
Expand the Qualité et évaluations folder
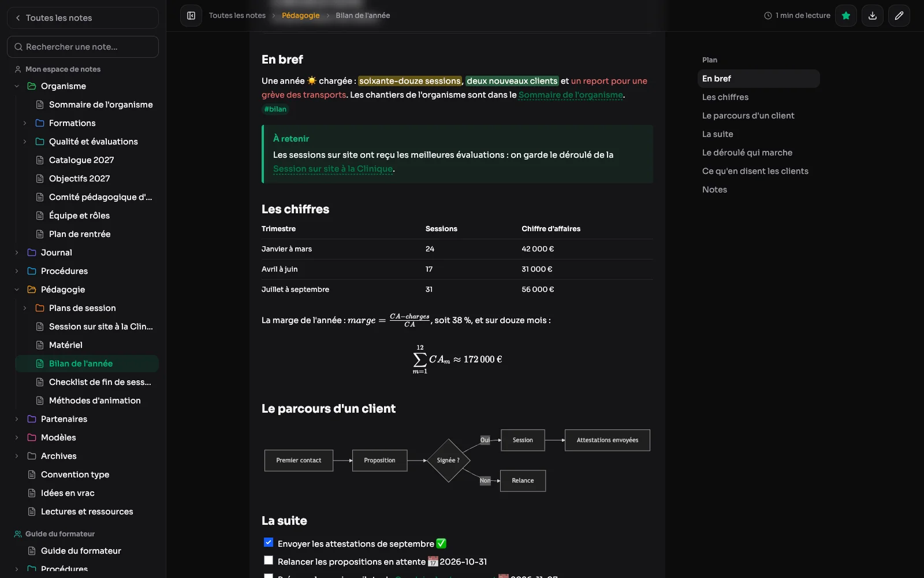[x=25, y=142]
